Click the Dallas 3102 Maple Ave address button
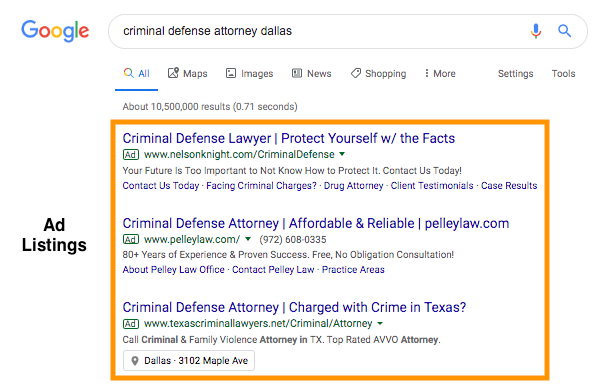 click(189, 361)
